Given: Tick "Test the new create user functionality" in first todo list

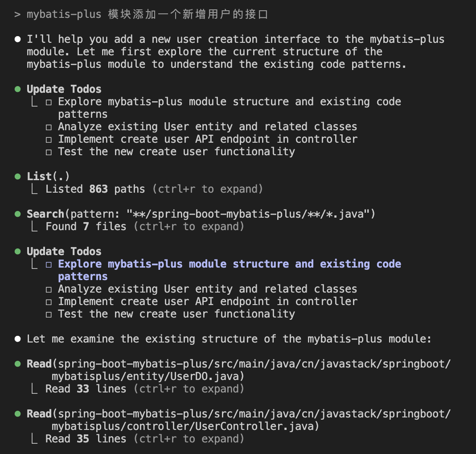Looking at the screenshot, I should [x=49, y=152].
